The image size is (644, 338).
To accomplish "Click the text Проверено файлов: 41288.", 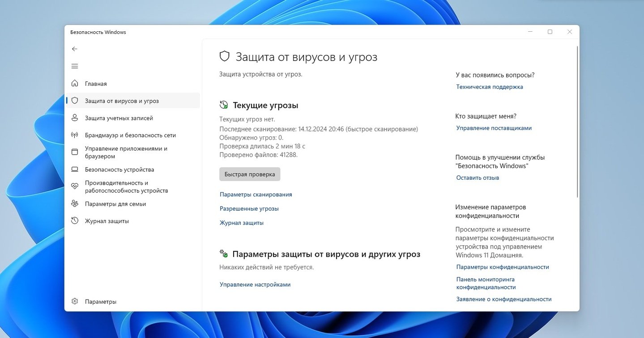I will (259, 155).
